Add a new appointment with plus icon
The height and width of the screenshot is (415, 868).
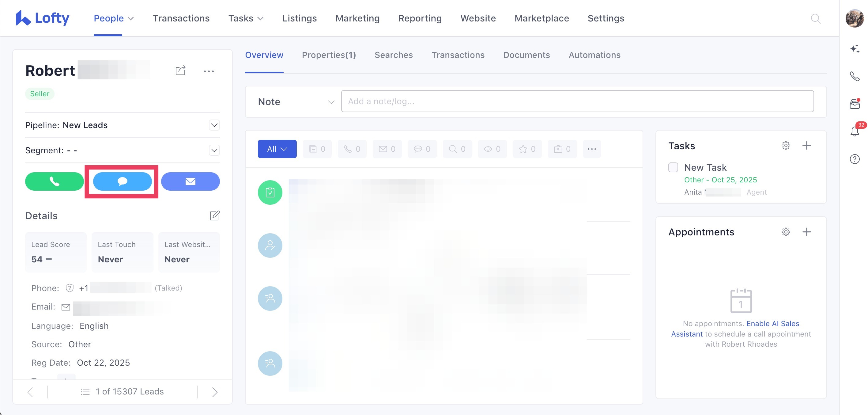click(x=806, y=232)
